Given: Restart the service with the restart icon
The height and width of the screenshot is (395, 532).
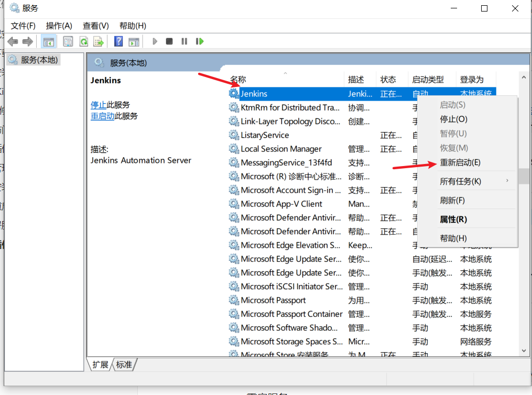Looking at the screenshot, I should coord(200,41).
